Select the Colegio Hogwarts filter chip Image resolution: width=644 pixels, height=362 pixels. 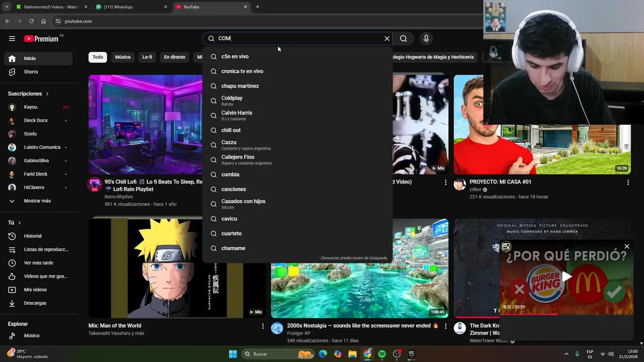click(434, 57)
